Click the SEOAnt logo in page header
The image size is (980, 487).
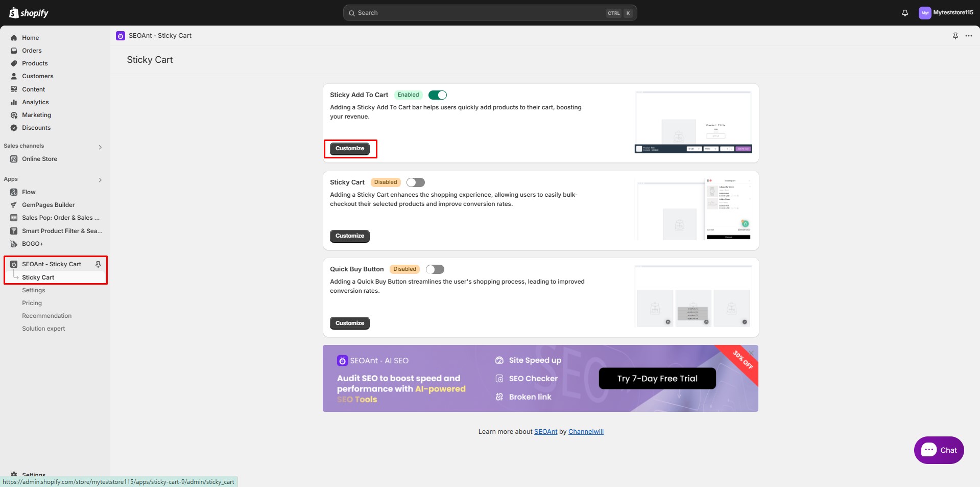click(x=121, y=36)
